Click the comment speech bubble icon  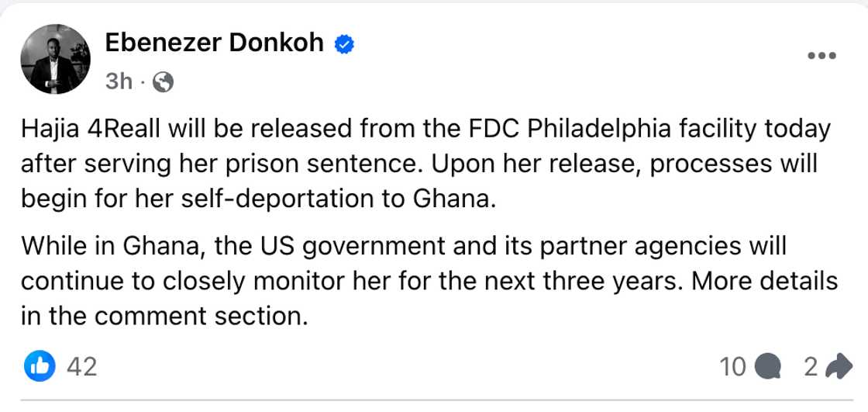768,366
